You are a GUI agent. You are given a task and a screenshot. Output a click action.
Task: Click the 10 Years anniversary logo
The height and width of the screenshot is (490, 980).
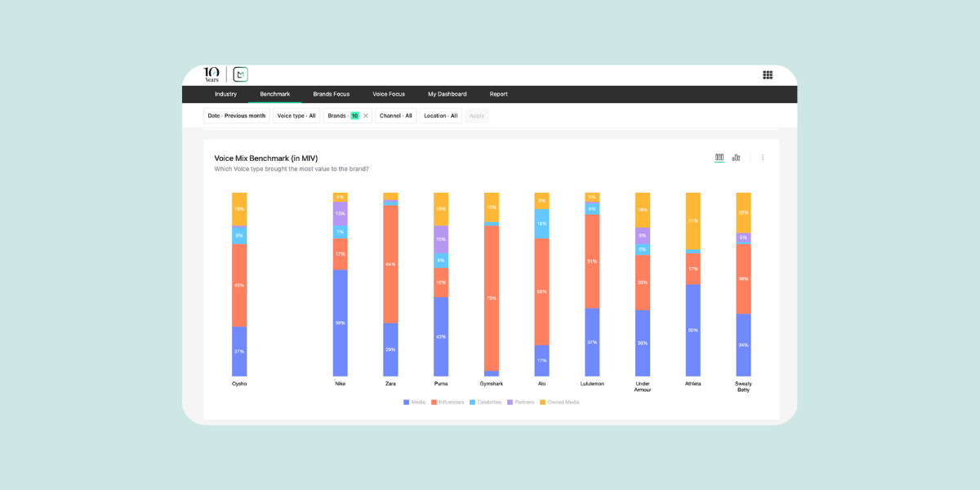(x=212, y=74)
